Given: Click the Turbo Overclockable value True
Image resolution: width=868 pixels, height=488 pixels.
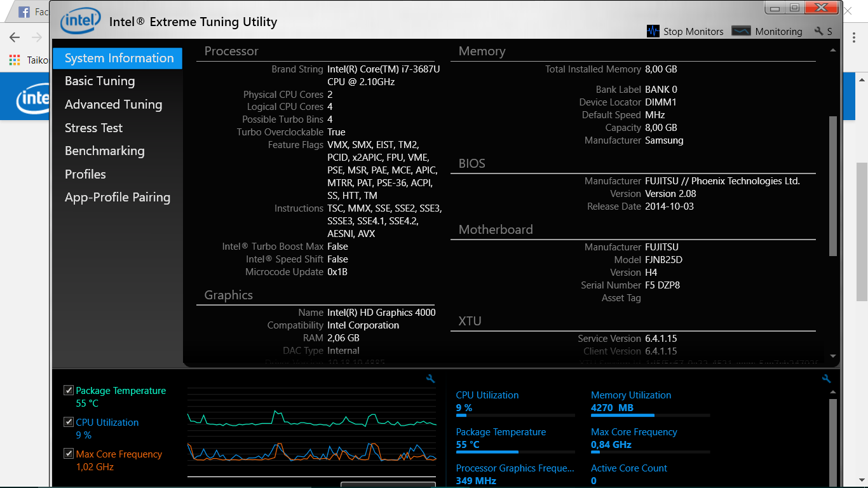Looking at the screenshot, I should point(336,132).
